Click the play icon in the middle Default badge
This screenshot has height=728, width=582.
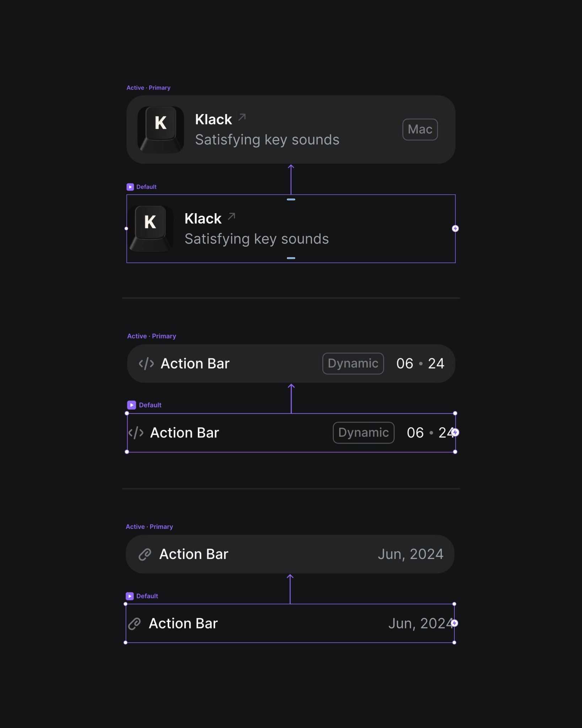coord(132,405)
